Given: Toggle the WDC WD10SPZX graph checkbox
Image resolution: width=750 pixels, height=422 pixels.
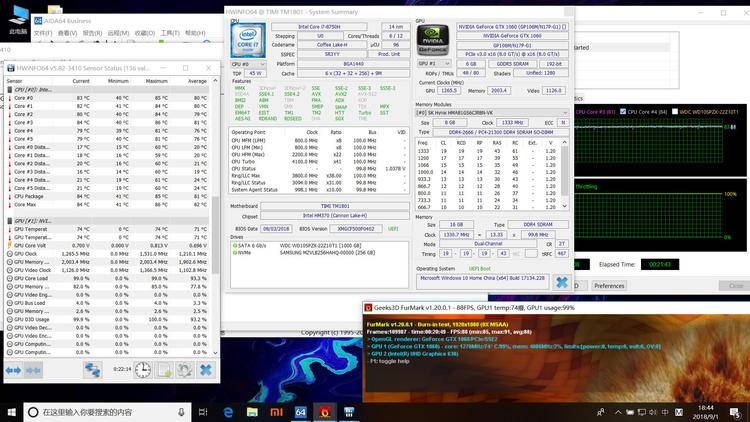Looking at the screenshot, I should point(674,111).
